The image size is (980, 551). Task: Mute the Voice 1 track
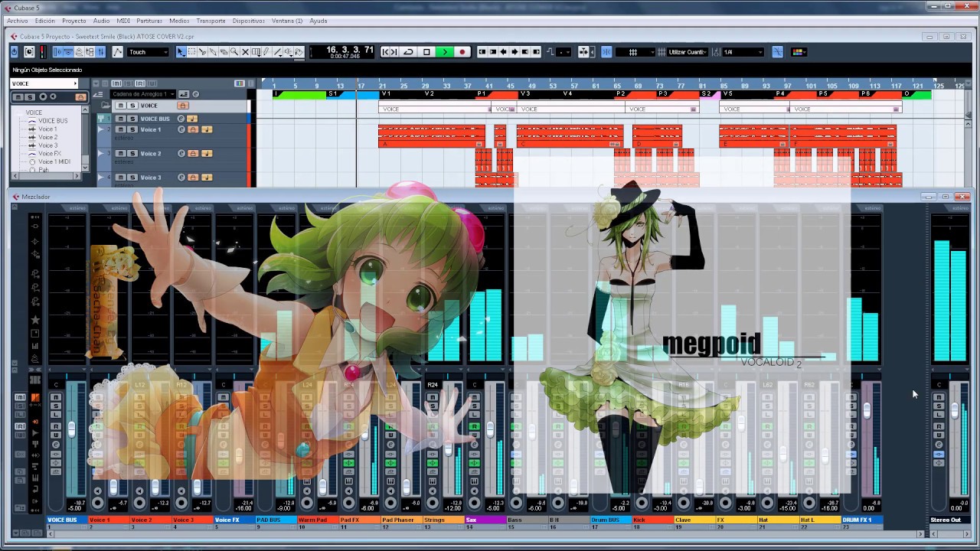(x=121, y=129)
